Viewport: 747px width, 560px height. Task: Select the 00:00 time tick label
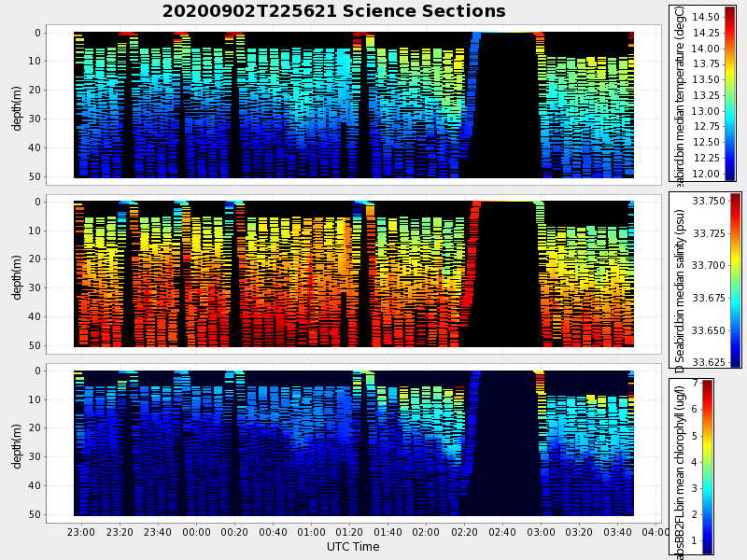pyautogui.click(x=196, y=532)
